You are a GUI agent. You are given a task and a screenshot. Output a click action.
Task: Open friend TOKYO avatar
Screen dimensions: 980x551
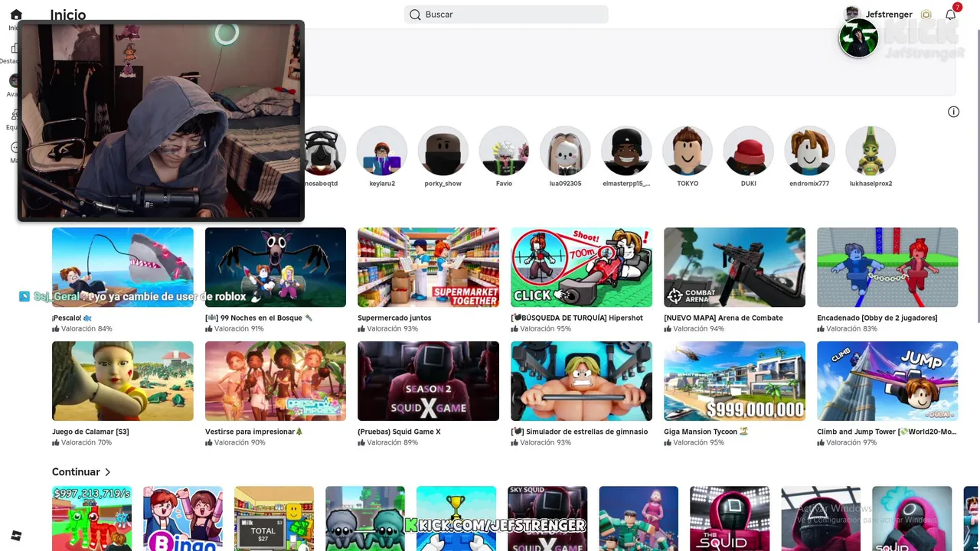688,151
